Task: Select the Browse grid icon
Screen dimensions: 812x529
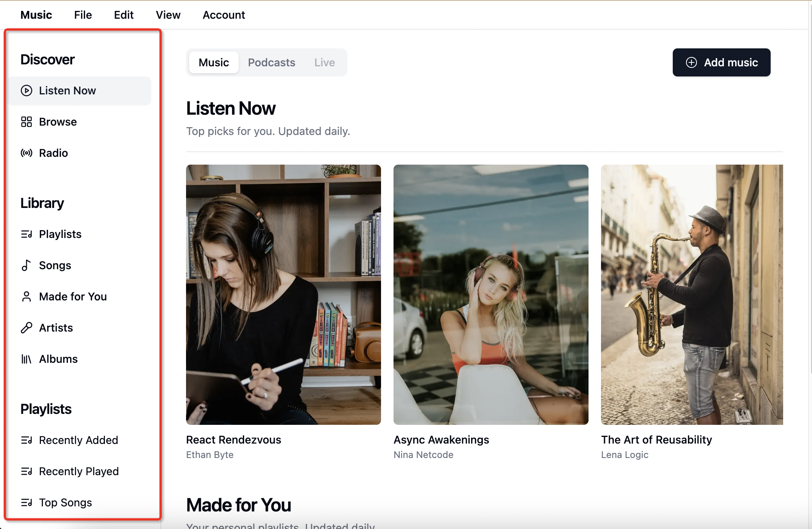Action: pos(26,122)
